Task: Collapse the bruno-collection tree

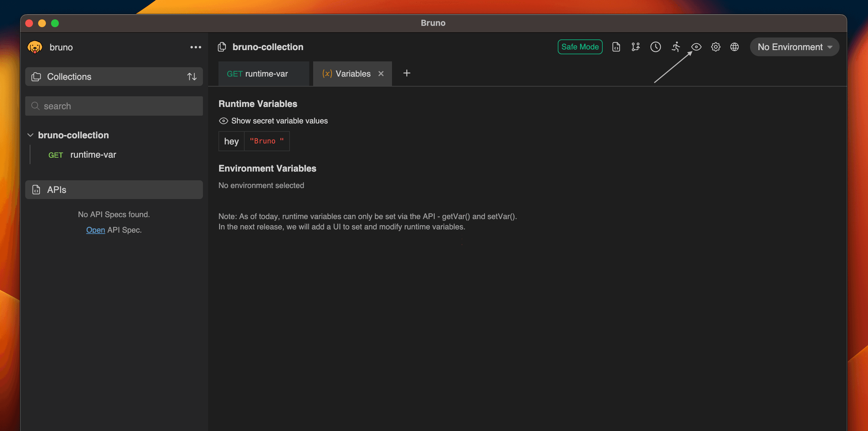Action: 30,135
